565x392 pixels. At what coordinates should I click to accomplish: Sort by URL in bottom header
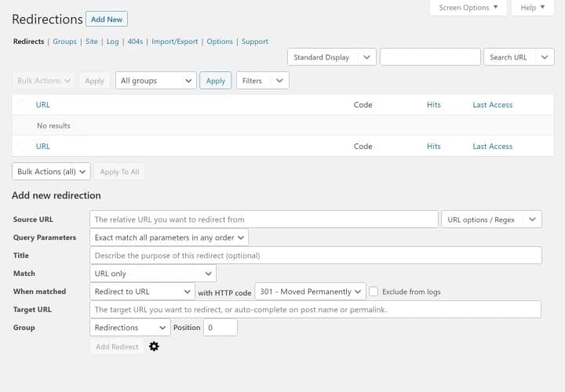43,146
